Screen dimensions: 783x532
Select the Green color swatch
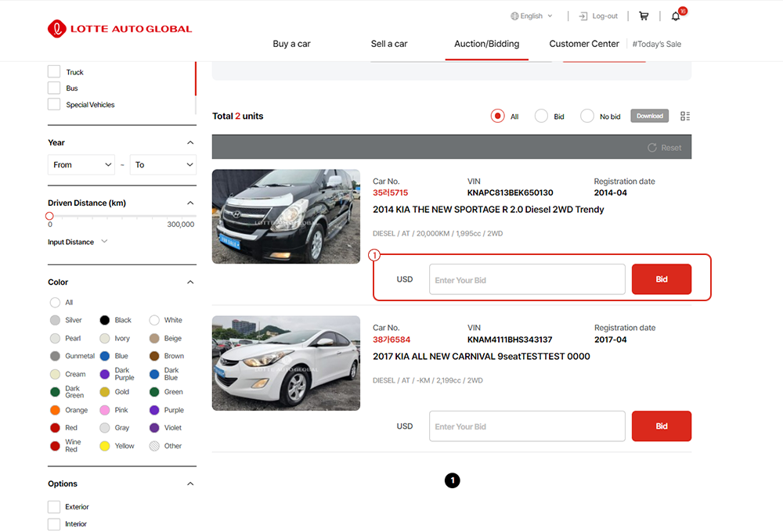point(154,392)
